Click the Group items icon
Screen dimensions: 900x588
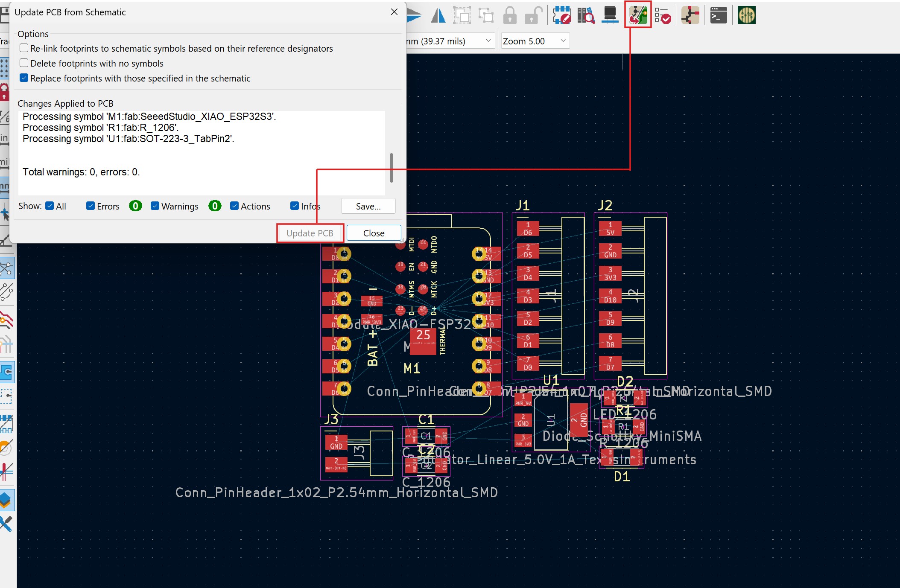click(462, 16)
